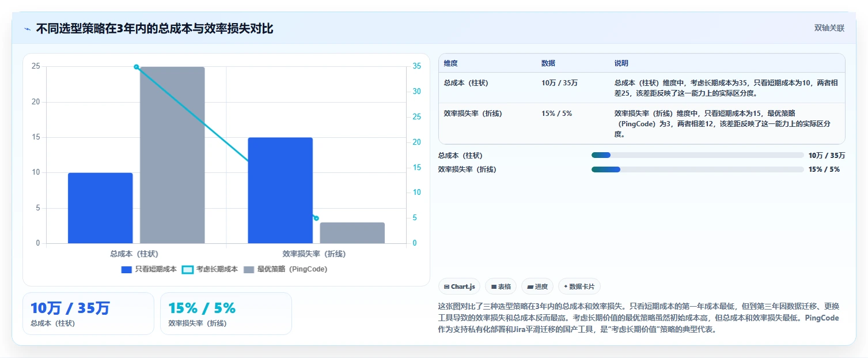Click the 说明 table column header
The height and width of the screenshot is (358, 868).
point(621,63)
